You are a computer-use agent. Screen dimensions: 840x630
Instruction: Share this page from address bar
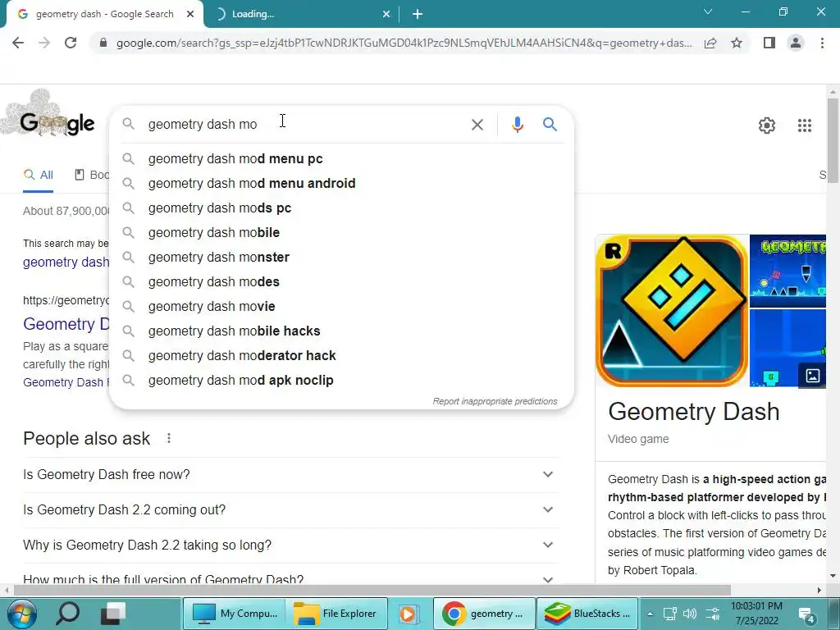[x=710, y=43]
